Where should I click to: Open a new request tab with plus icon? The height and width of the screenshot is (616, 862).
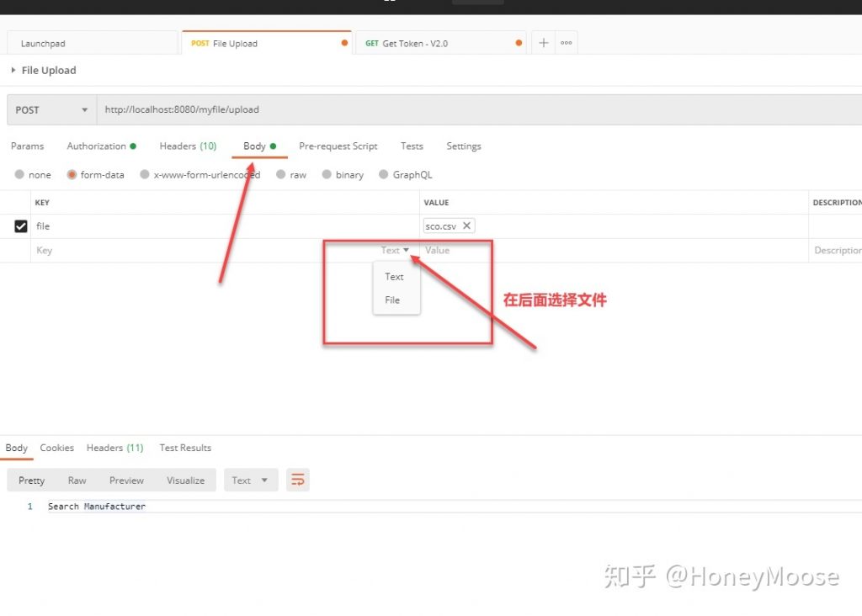[543, 42]
